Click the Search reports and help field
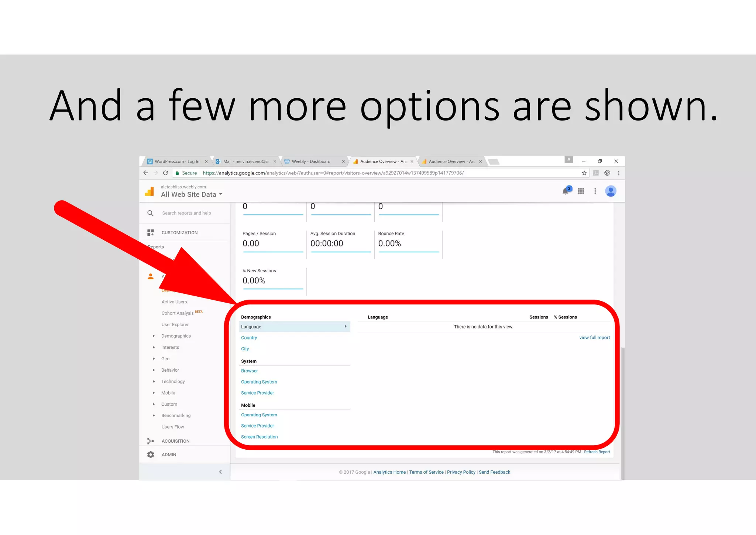The width and height of the screenshot is (756, 535). pos(186,213)
